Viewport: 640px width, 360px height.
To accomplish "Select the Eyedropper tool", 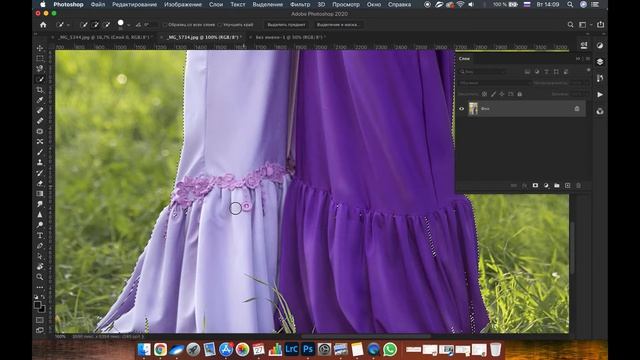I will 40,100.
